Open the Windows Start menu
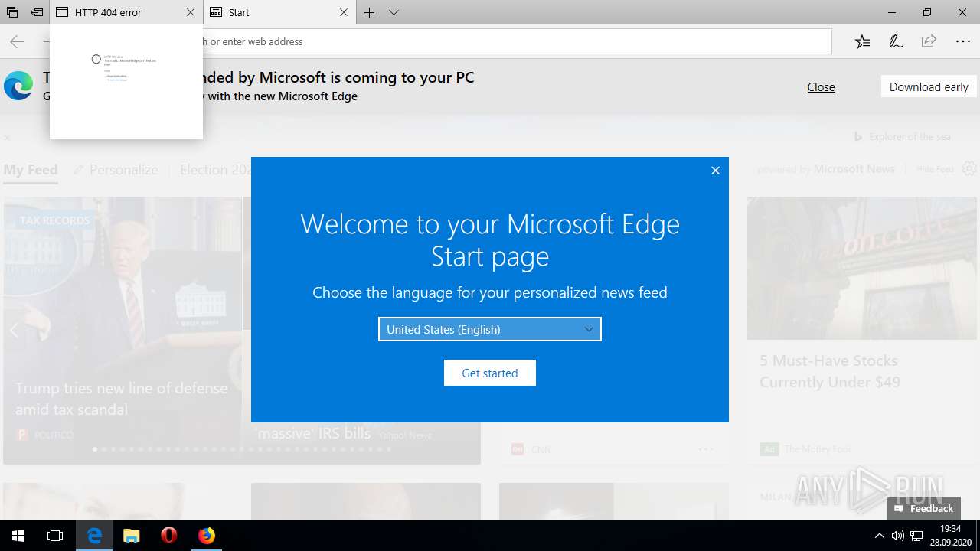The width and height of the screenshot is (980, 551). [x=18, y=536]
